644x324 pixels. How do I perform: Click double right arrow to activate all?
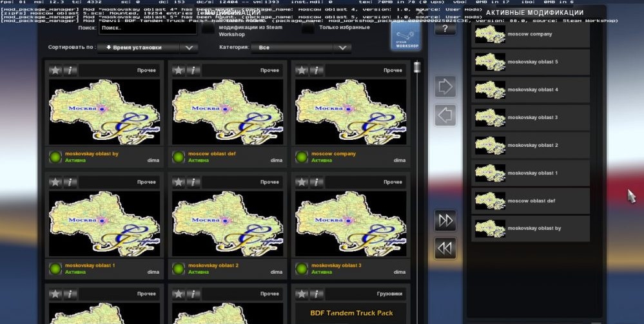coord(445,219)
